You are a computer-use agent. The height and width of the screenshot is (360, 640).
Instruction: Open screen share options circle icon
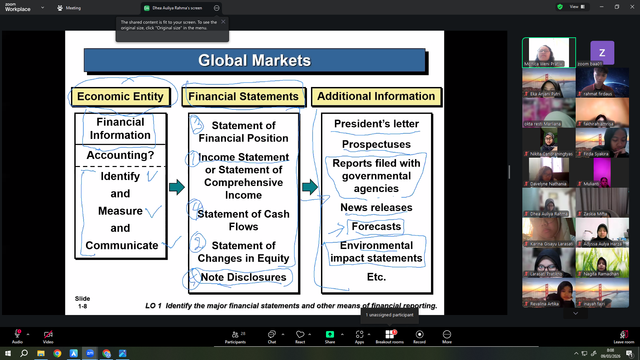[216, 8]
